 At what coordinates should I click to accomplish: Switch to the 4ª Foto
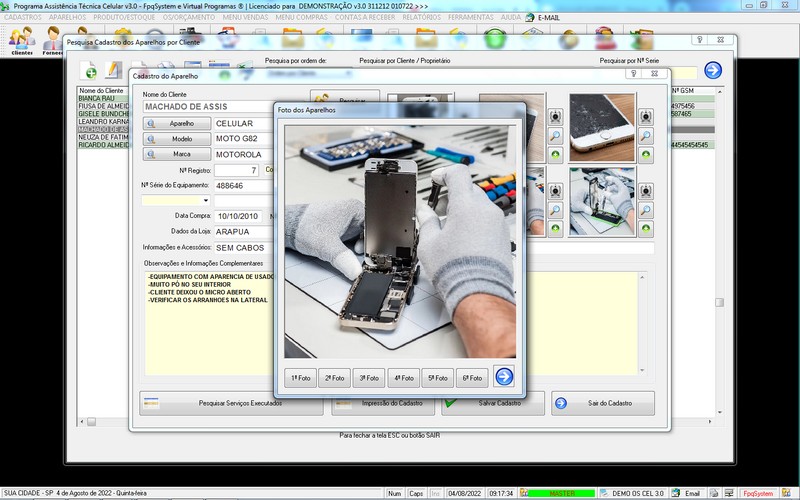click(x=404, y=378)
